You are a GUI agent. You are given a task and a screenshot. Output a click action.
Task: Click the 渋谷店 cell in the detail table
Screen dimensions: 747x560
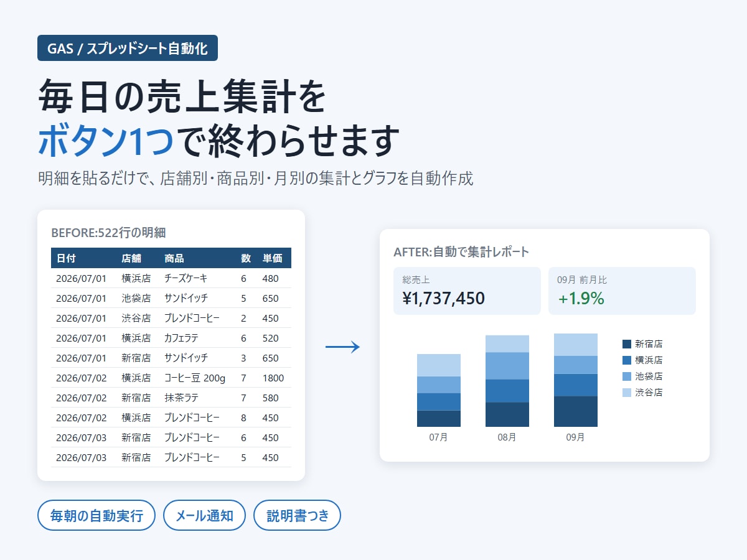coord(136,318)
